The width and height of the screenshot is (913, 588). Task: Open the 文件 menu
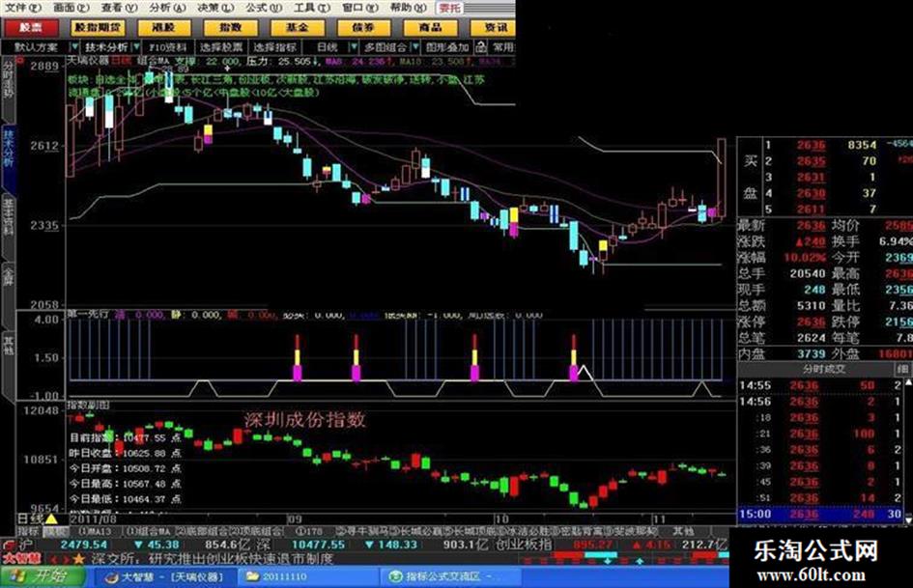click(x=23, y=8)
